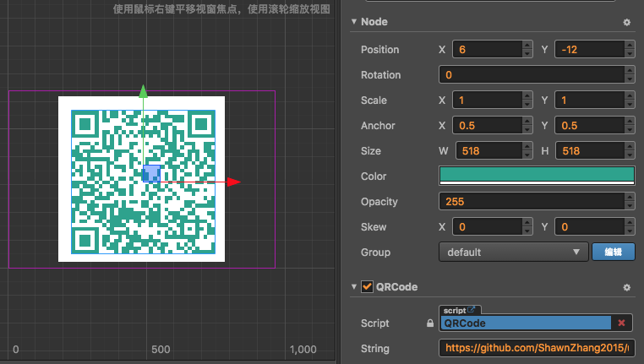Click the Position X input field

pyautogui.click(x=488, y=49)
